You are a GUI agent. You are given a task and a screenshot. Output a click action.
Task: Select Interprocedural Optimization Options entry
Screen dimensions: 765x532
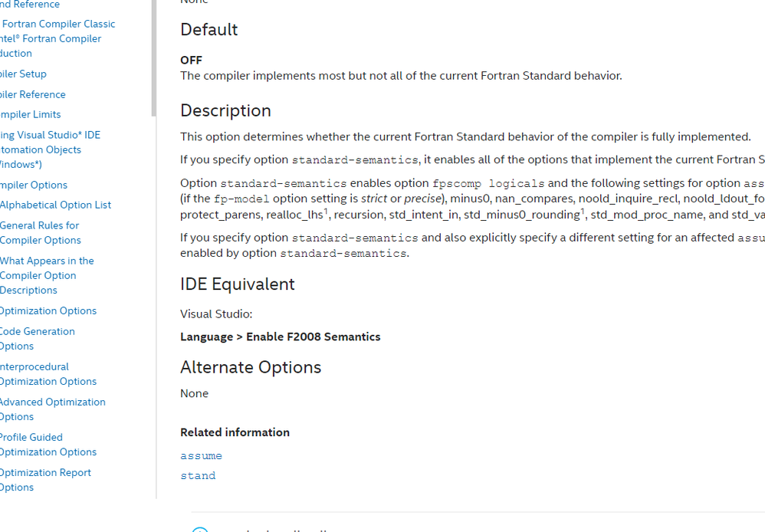pyautogui.click(x=48, y=374)
